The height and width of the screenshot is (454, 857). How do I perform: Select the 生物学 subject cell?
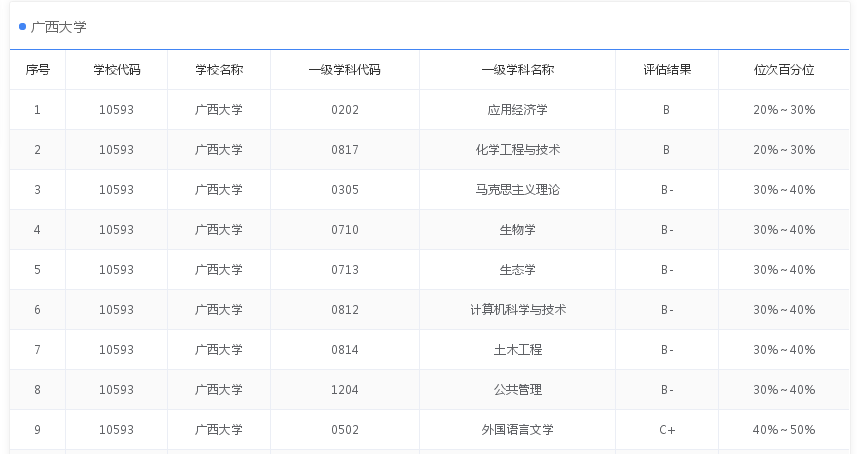point(517,229)
